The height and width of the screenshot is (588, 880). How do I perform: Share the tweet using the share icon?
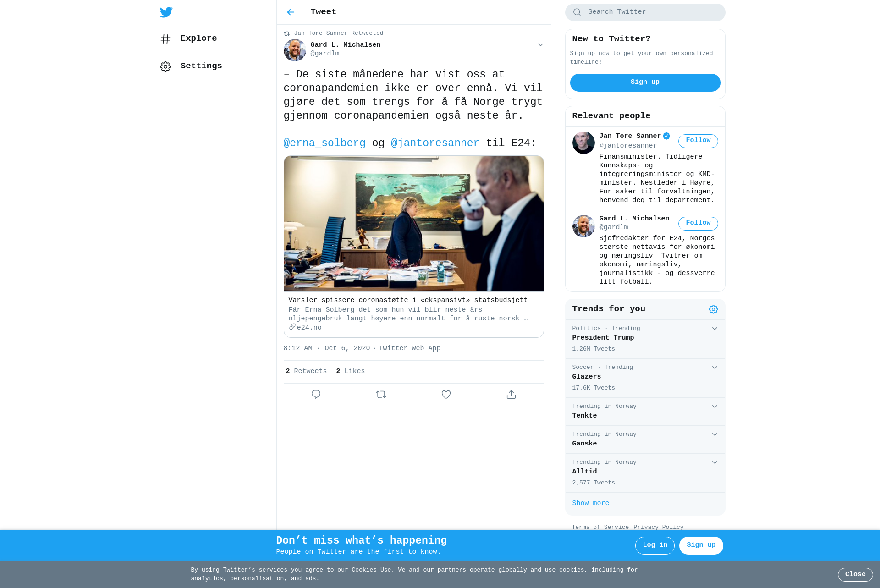[511, 395]
